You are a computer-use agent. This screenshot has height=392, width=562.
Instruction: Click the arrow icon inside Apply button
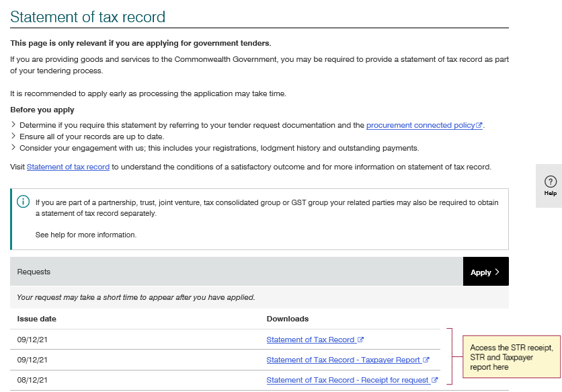(x=496, y=272)
